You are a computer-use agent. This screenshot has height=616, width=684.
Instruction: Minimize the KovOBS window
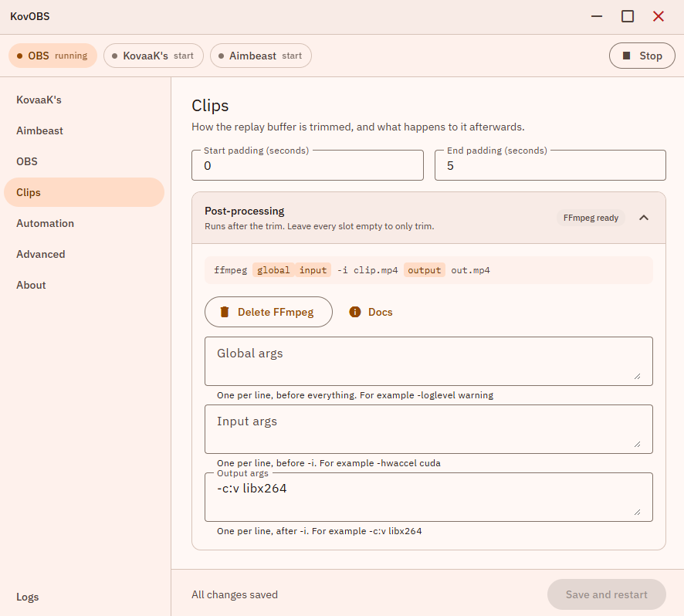[597, 16]
